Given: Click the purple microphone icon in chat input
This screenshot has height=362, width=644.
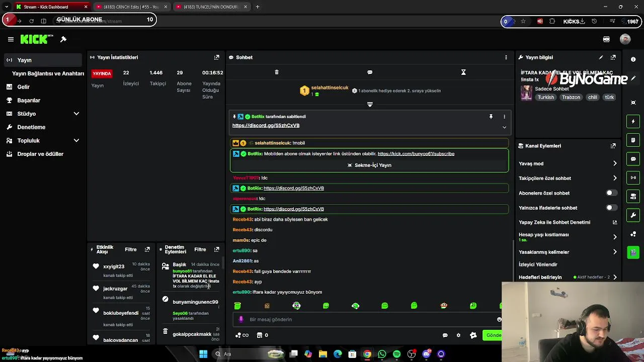Looking at the screenshot, I should pyautogui.click(x=241, y=319).
